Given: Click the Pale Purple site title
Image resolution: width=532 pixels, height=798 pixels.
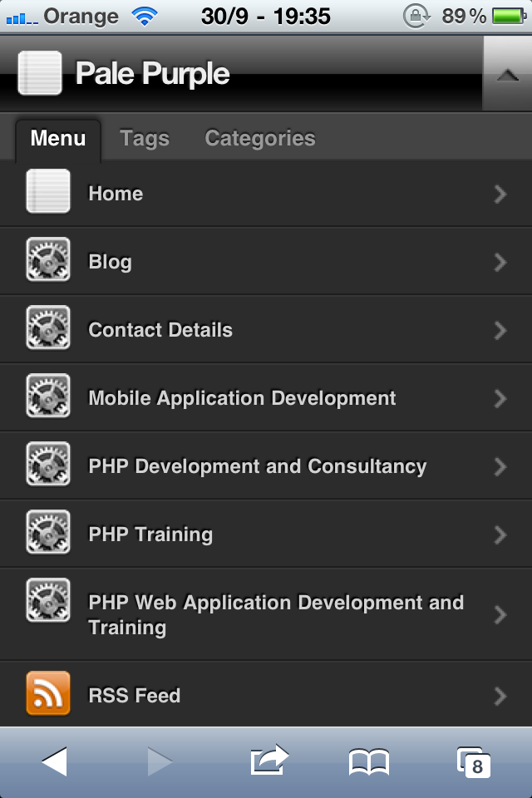Looking at the screenshot, I should point(153,74).
